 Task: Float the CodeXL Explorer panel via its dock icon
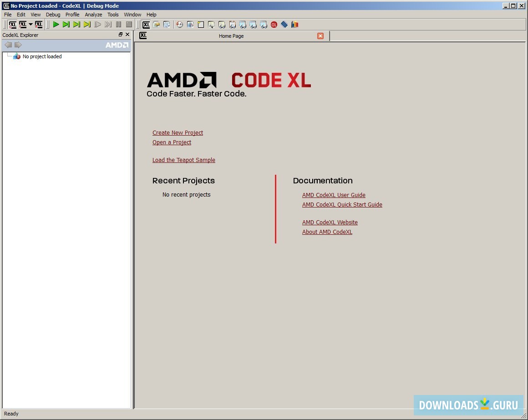pos(120,34)
